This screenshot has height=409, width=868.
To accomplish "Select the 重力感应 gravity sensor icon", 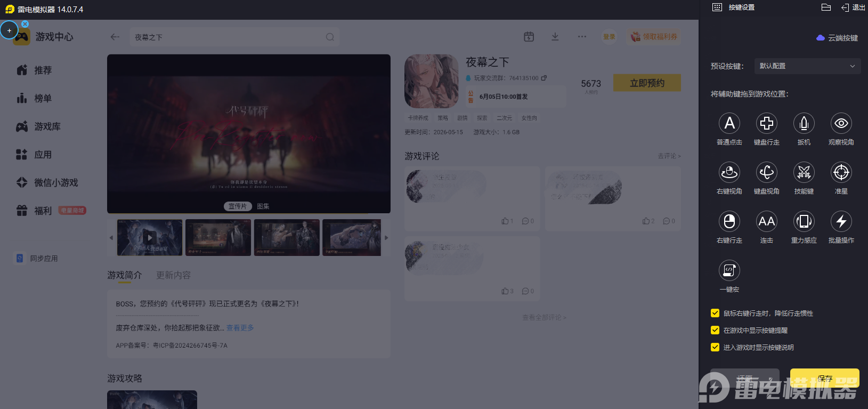I will coord(804,221).
